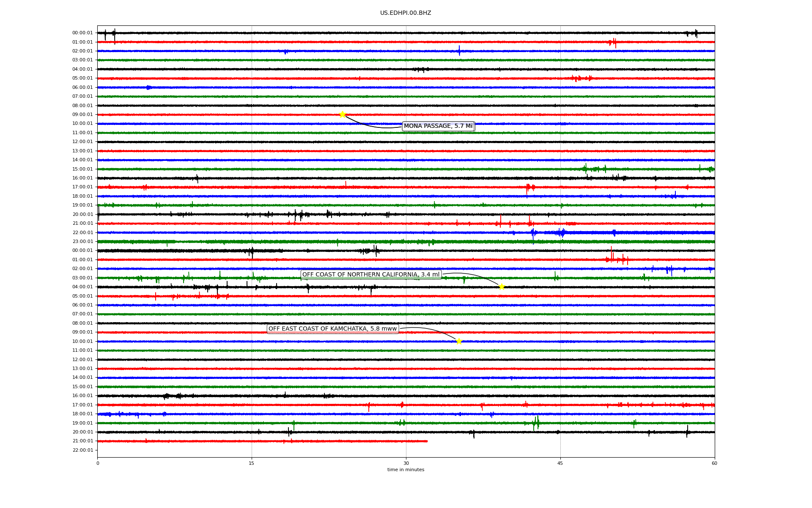
Task: Click the first 00:00:01 row time label
Action: pos(82,33)
